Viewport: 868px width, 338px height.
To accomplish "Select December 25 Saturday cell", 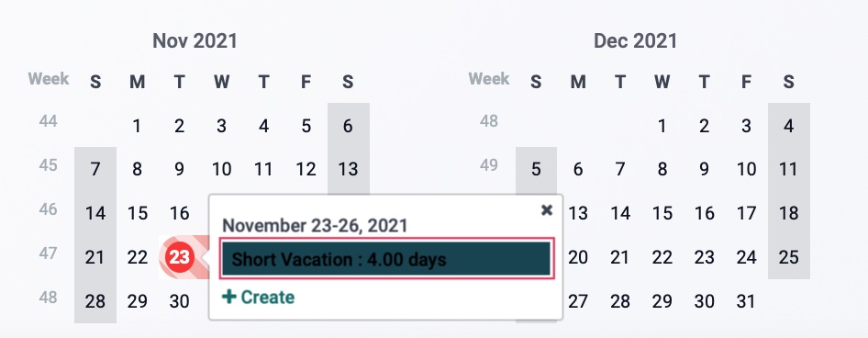I will click(x=788, y=256).
